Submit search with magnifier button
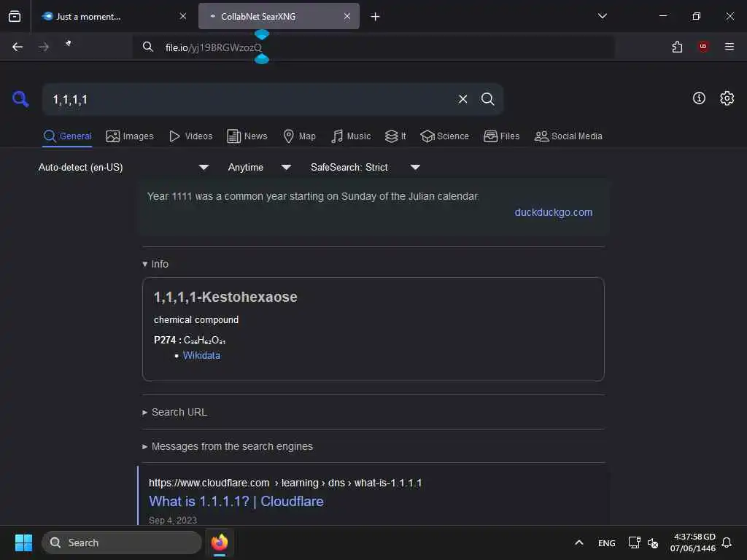 point(487,99)
